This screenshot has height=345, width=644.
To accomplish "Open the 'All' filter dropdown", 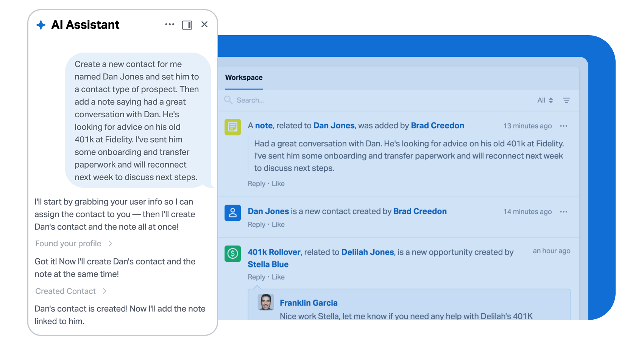I will tap(545, 100).
